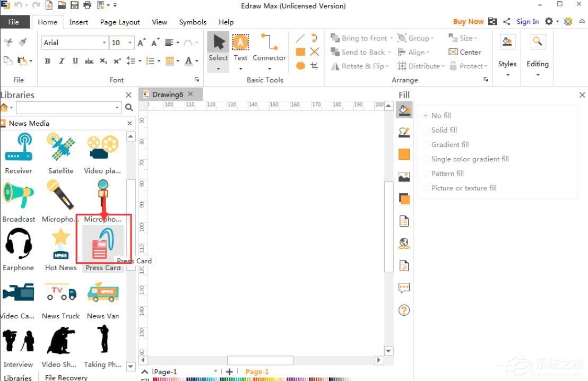Switch to the Page Layout tab
The width and height of the screenshot is (588, 381).
tap(120, 22)
